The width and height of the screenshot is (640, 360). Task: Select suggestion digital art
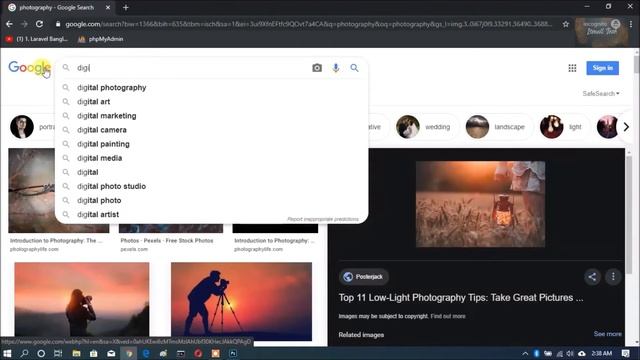(x=211, y=102)
